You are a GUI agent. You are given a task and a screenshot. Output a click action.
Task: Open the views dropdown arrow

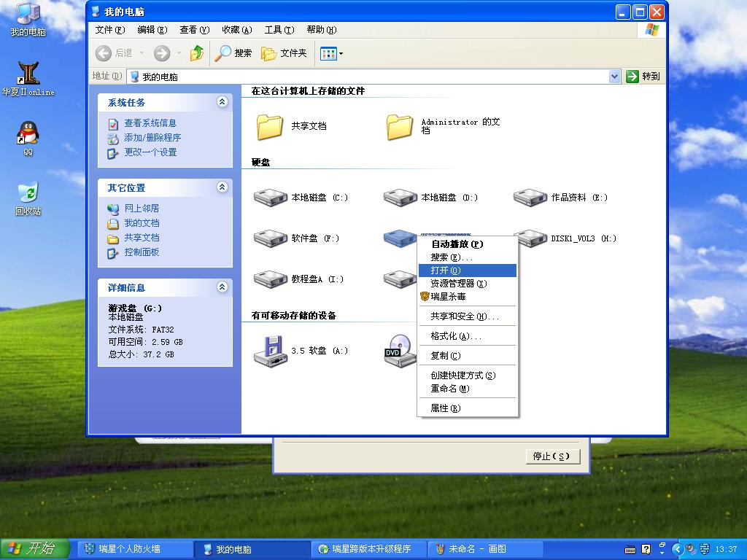341,53
